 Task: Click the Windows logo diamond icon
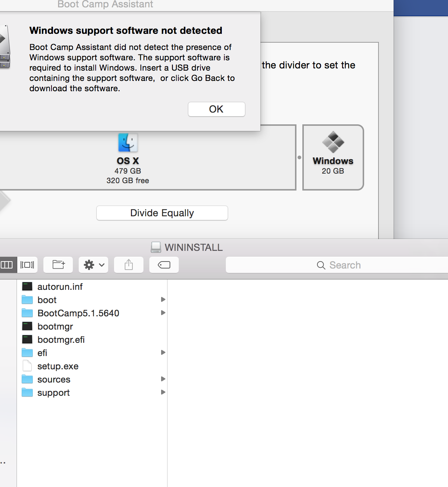333,142
